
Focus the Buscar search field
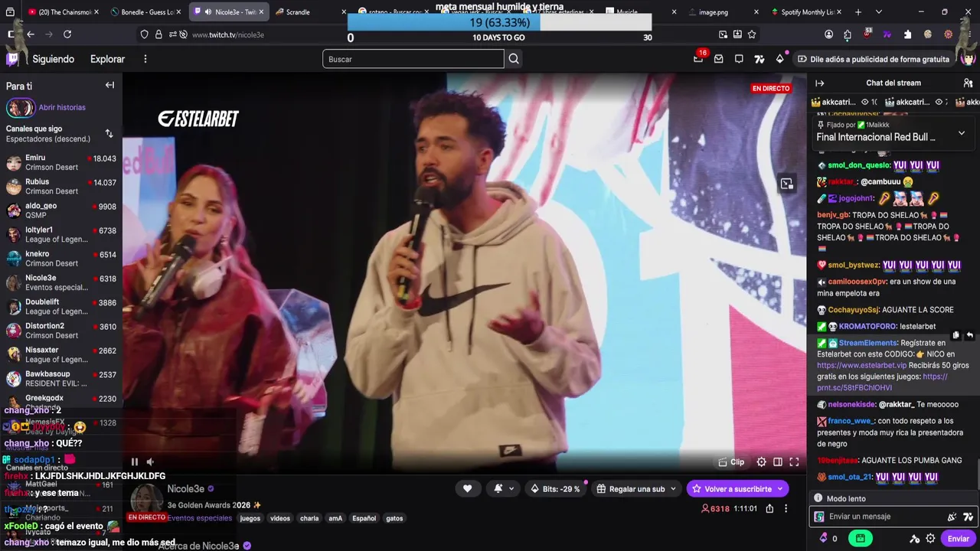click(x=413, y=59)
